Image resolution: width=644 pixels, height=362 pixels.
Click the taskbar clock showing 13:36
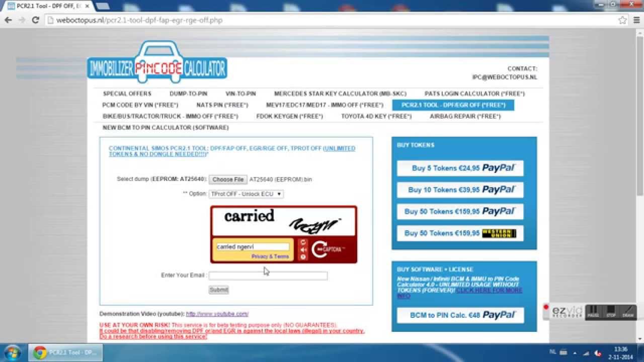(621, 353)
